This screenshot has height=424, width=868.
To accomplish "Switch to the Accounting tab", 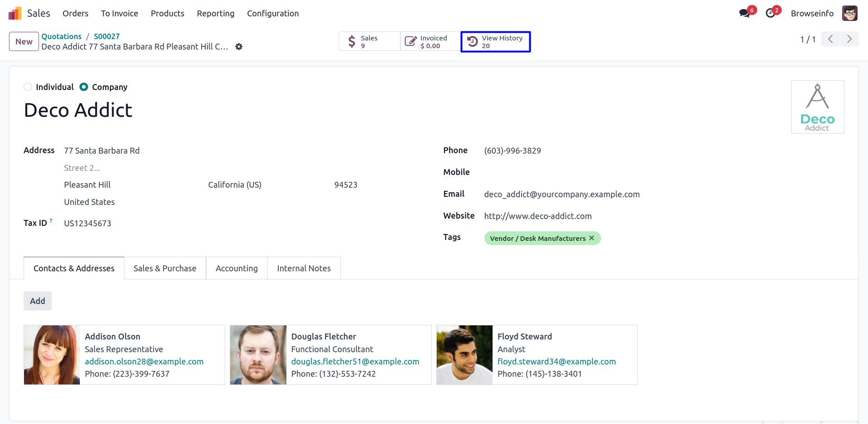I will [237, 269].
